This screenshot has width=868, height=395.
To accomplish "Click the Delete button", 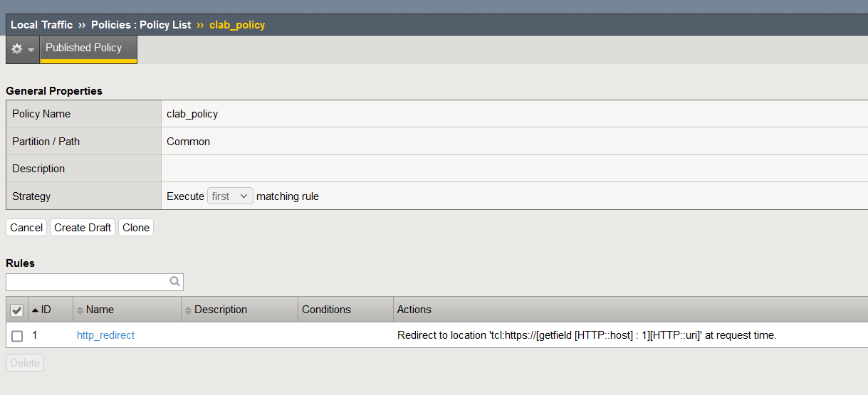I will 25,363.
